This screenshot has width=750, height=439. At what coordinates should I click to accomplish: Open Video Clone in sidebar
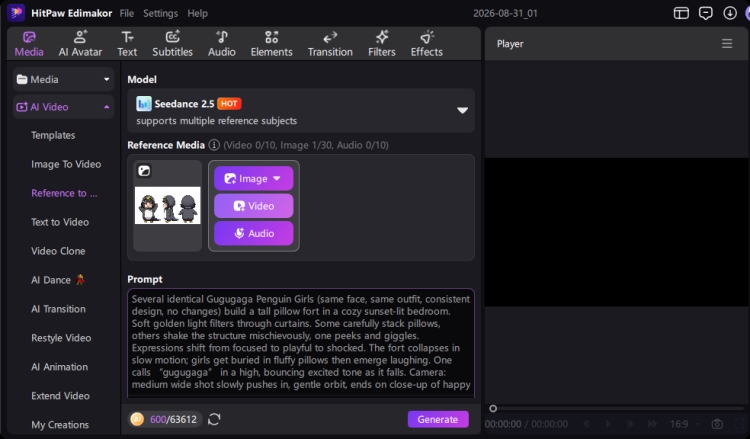[x=58, y=251]
